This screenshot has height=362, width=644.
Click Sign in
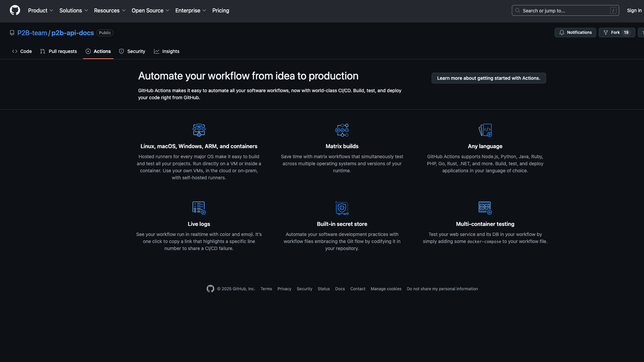point(634,10)
